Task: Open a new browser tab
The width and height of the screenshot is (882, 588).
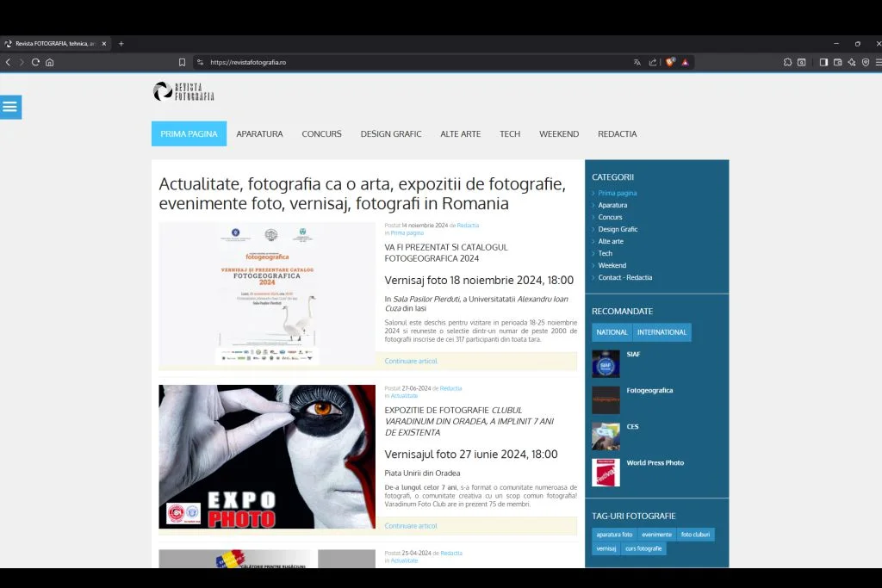Action: pyautogui.click(x=121, y=44)
